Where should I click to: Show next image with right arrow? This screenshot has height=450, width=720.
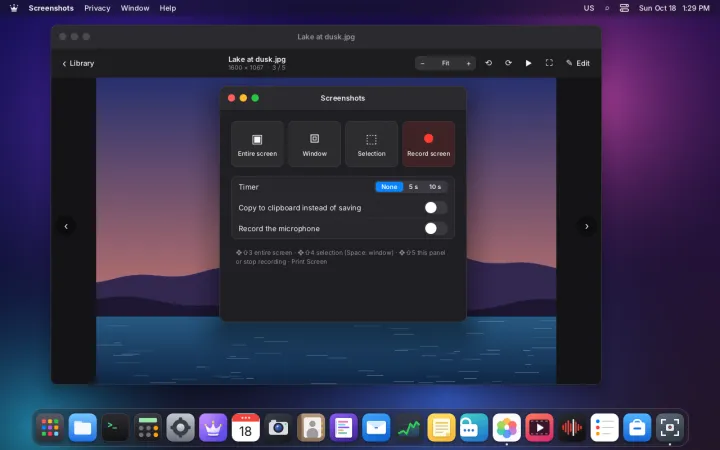click(x=586, y=226)
